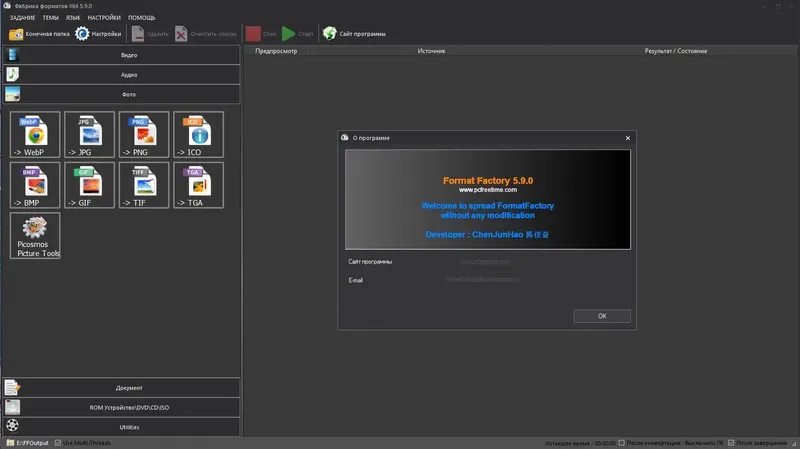
Task: Click the Источник column header
Action: point(431,51)
